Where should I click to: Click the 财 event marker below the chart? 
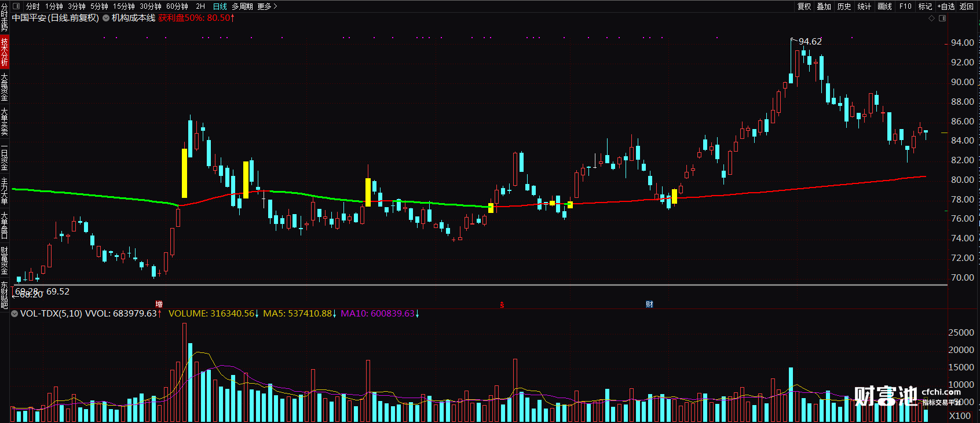point(650,304)
